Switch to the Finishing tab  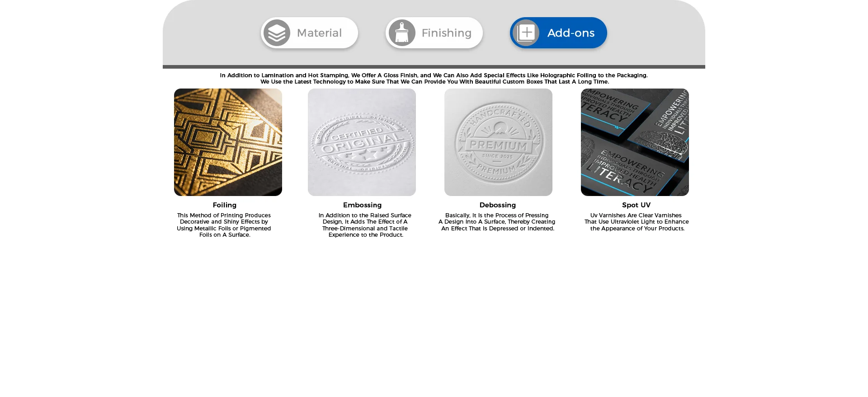pos(434,33)
